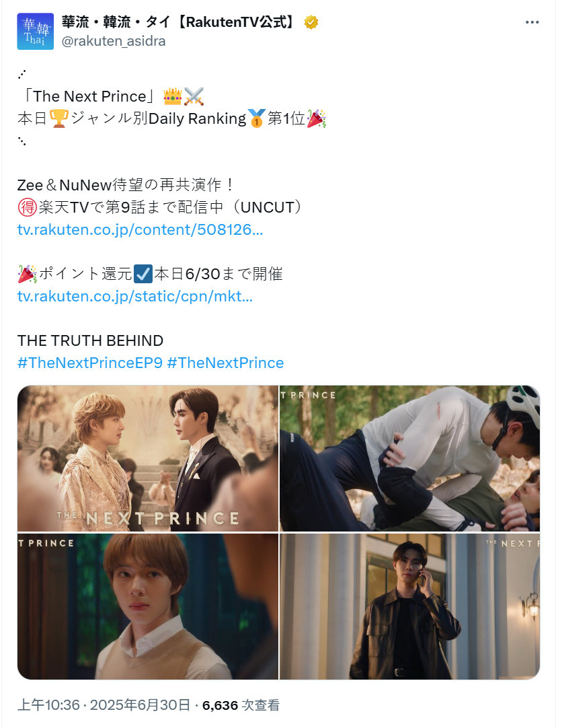Open the three-dot more options menu

coord(532,22)
